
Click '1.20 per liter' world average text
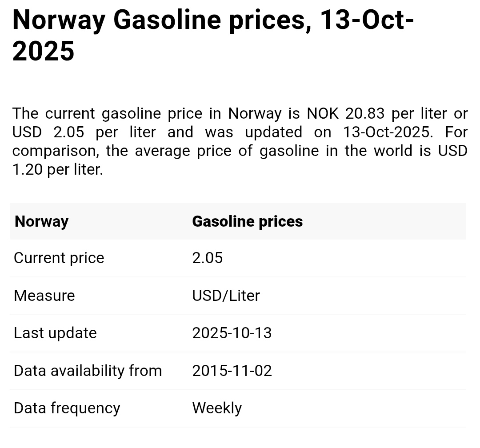(x=57, y=170)
